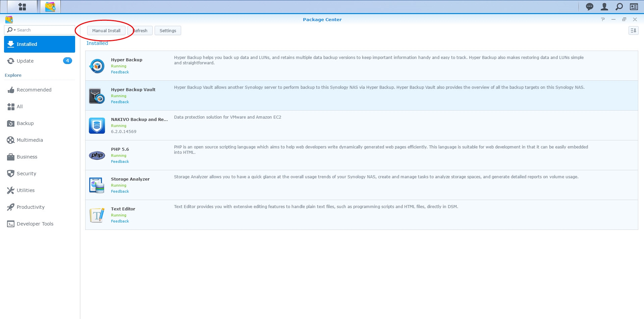Image resolution: width=644 pixels, height=319 pixels.
Task: Open the search scope dropdown arrow
Action: 15,30
